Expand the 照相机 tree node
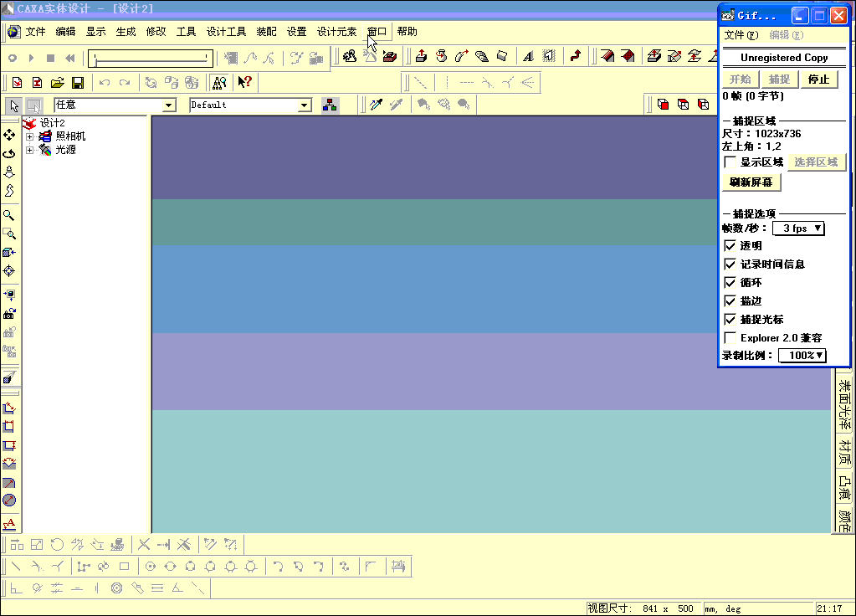This screenshot has height=616, width=856. 29,136
